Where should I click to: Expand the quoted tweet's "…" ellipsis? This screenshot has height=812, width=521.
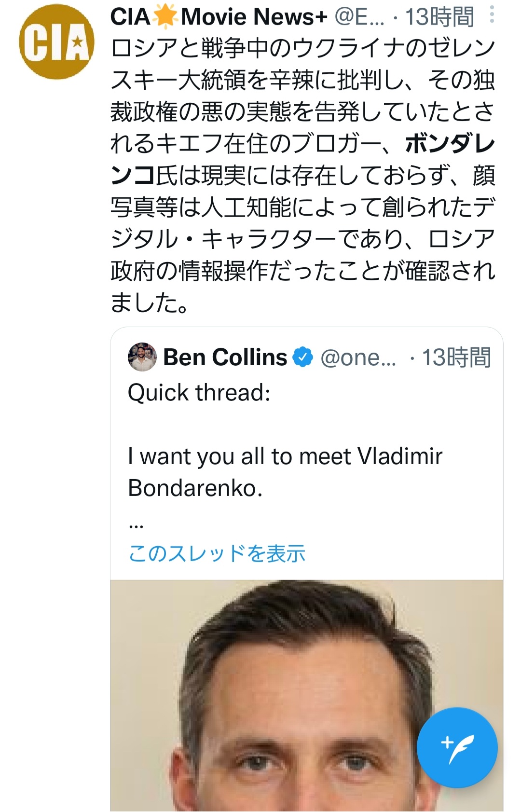[x=137, y=524]
